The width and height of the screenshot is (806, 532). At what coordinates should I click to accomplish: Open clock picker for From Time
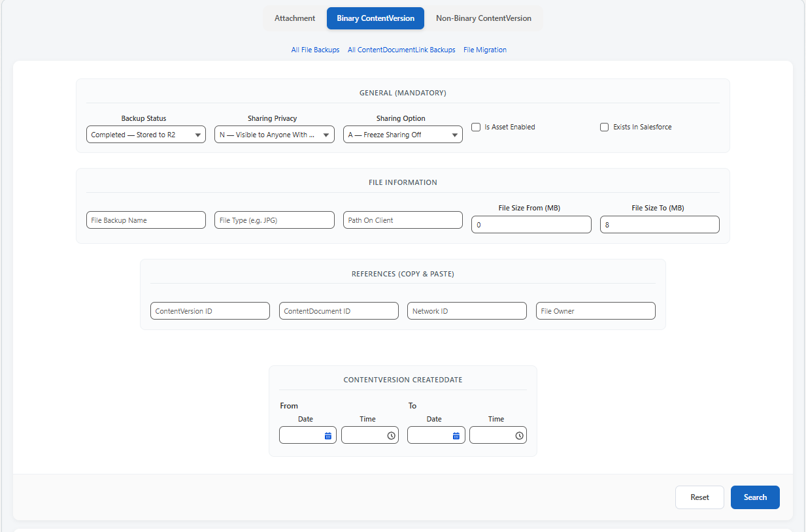point(391,435)
